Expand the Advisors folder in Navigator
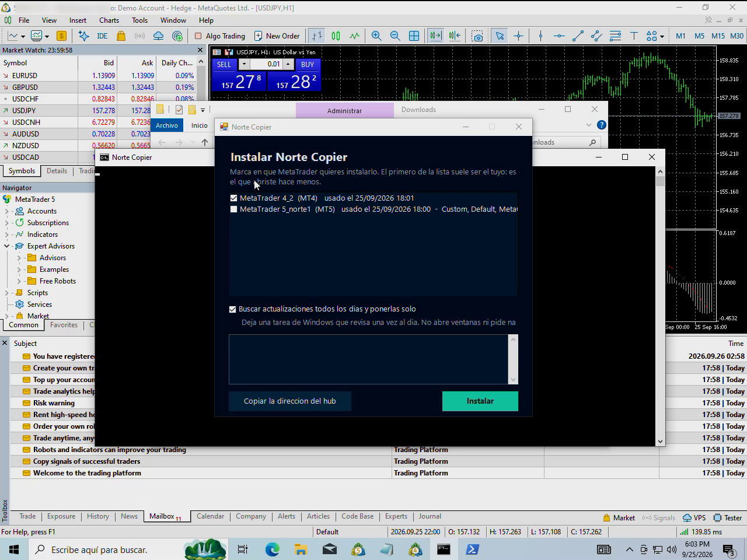Screen dimensions: 747x560 click(19, 258)
